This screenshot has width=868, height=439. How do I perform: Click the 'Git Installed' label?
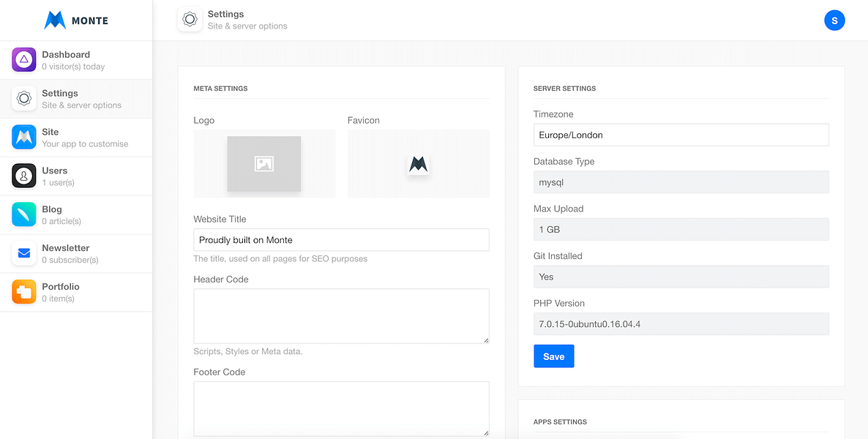point(558,256)
